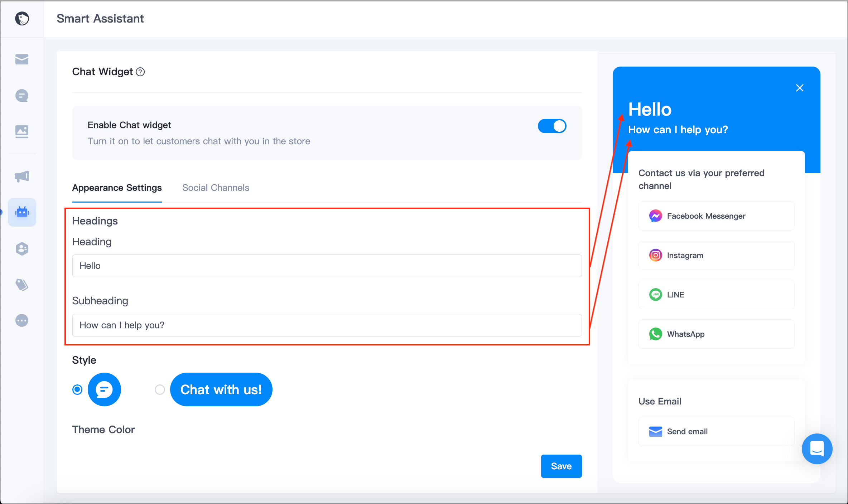Viewport: 848px width, 504px height.
Task: Save the chat widget settings
Action: pos(561,466)
